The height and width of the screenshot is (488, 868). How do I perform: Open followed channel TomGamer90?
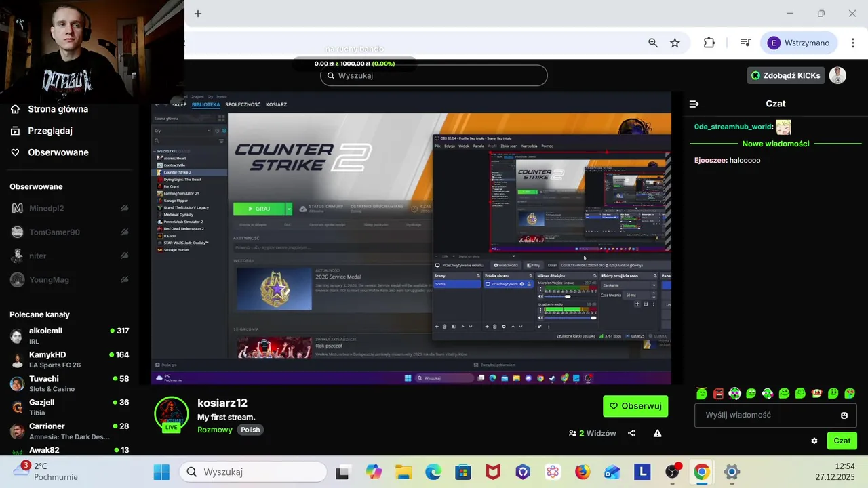click(x=69, y=232)
